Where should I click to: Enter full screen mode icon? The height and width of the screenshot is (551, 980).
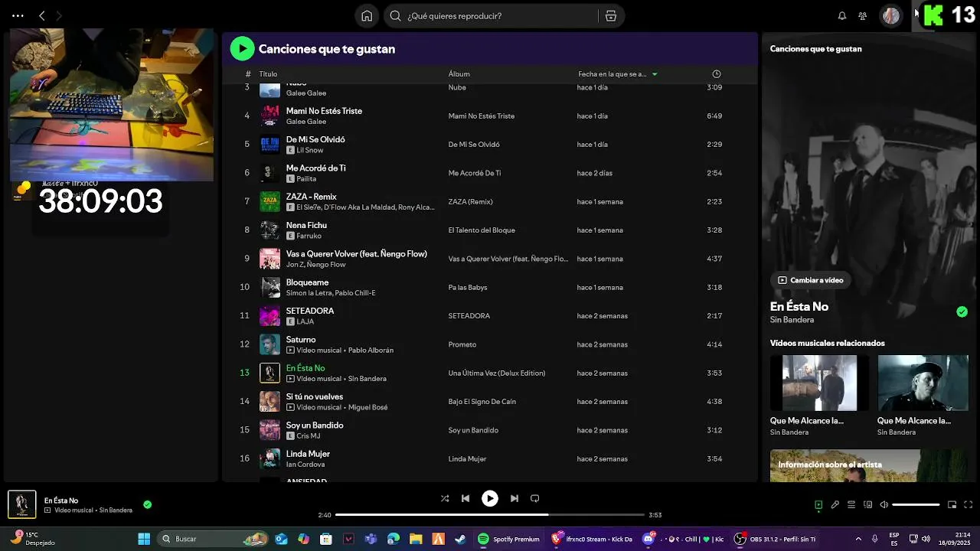coord(969,505)
